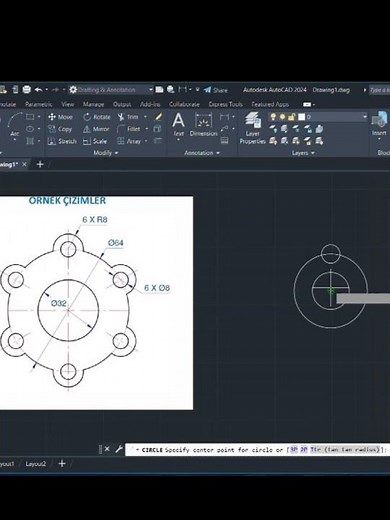This screenshot has width=390, height=520.
Task: Open the Trim tool dropdown arrow
Action: (145, 117)
